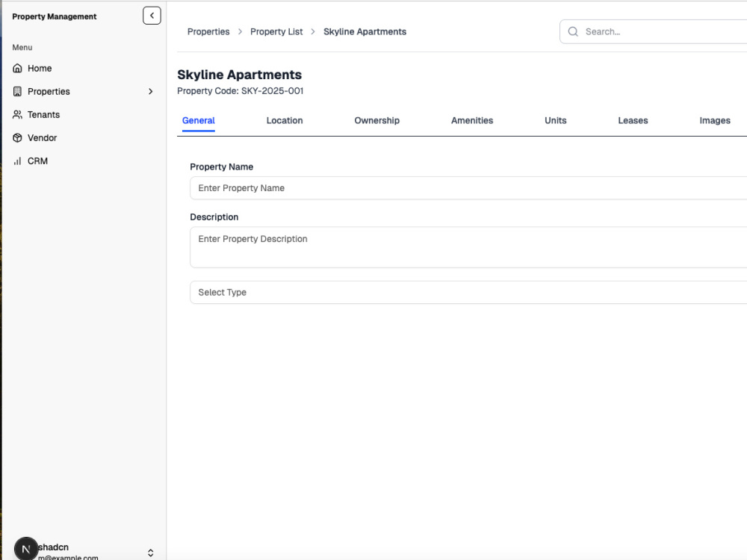
Task: Click the Menu section label
Action: click(x=22, y=48)
